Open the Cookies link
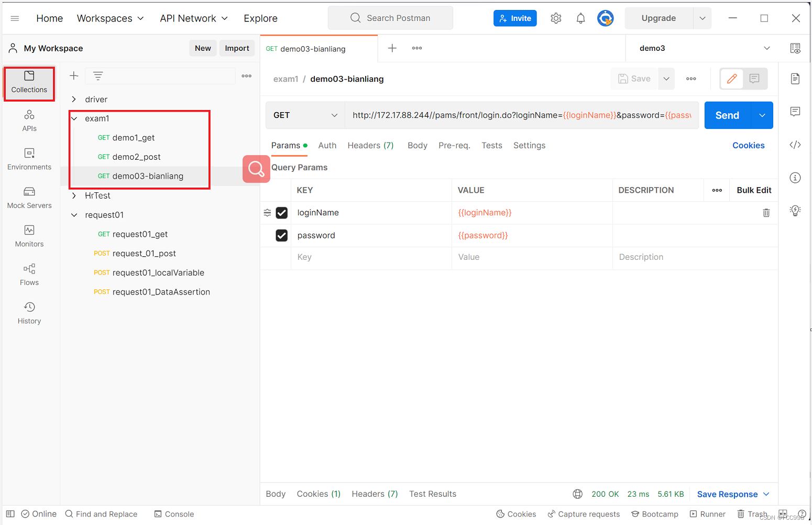The image size is (812, 525). pos(748,145)
